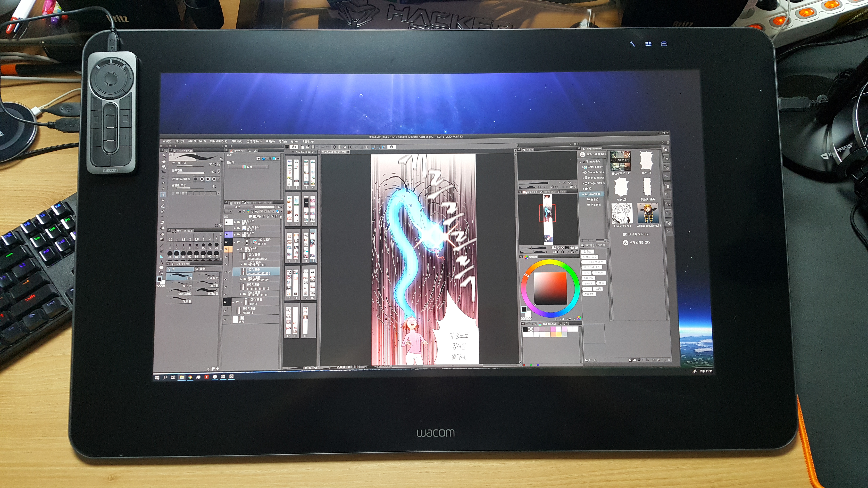
Task: Open Chrome from the taskbar
Action: click(x=190, y=377)
